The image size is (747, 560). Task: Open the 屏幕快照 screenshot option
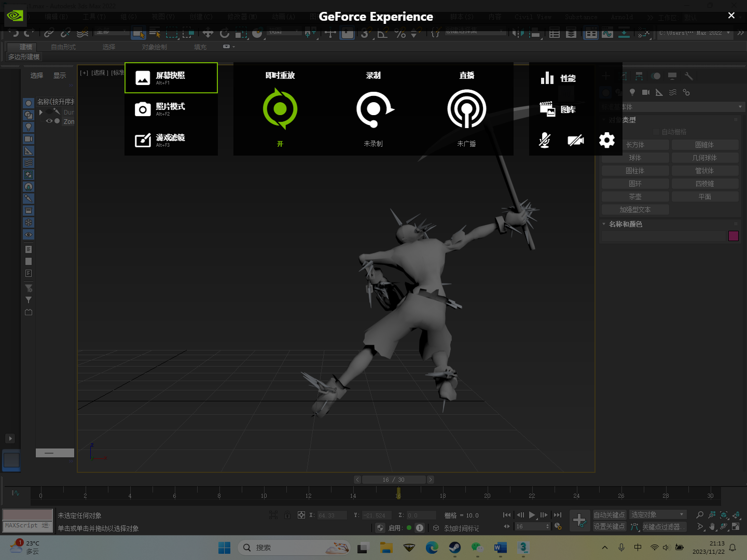coord(171,78)
